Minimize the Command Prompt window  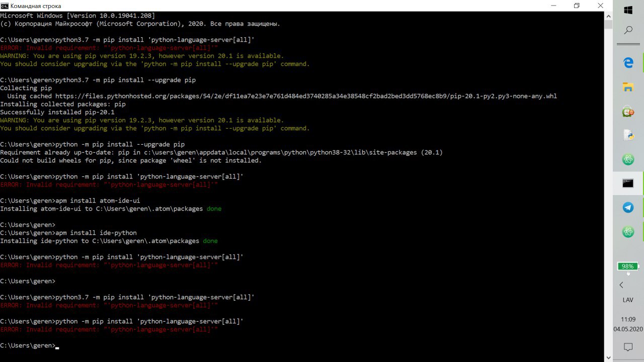click(553, 6)
